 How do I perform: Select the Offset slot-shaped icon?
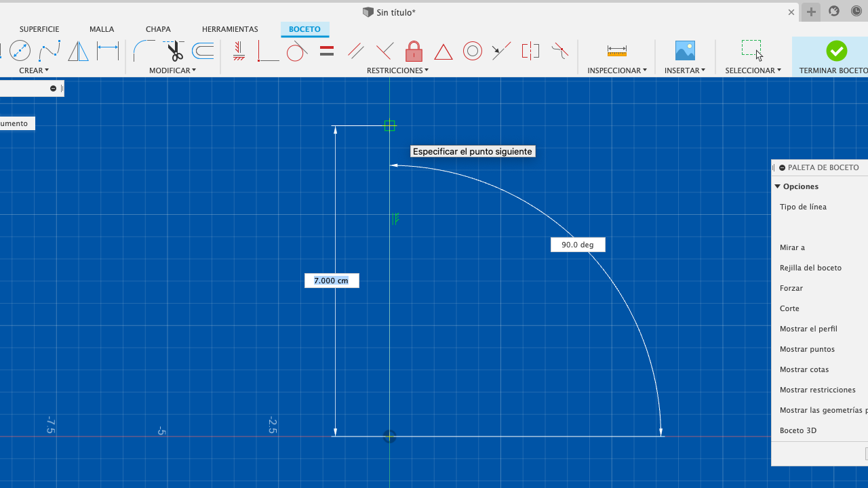click(203, 51)
